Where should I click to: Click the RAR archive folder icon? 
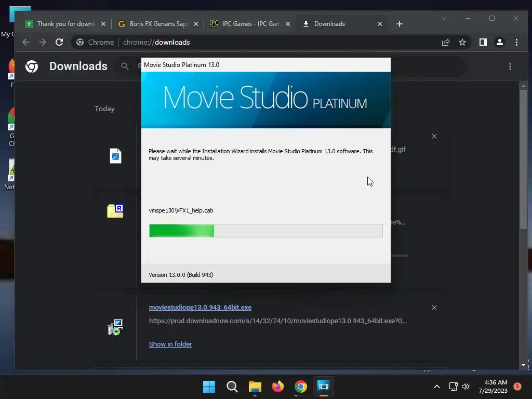click(x=115, y=211)
